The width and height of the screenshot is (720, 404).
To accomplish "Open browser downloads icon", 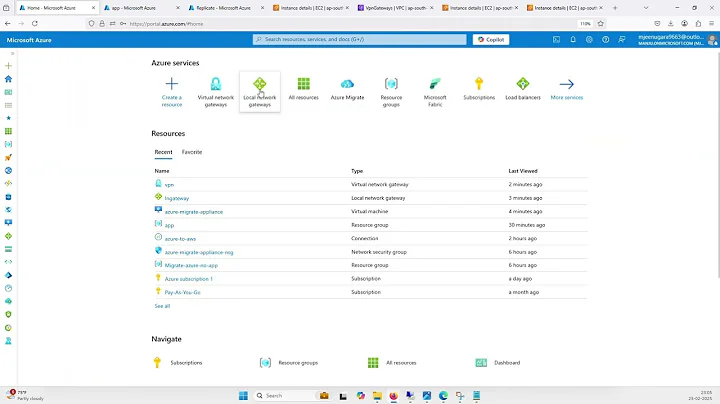I will [x=671, y=23].
